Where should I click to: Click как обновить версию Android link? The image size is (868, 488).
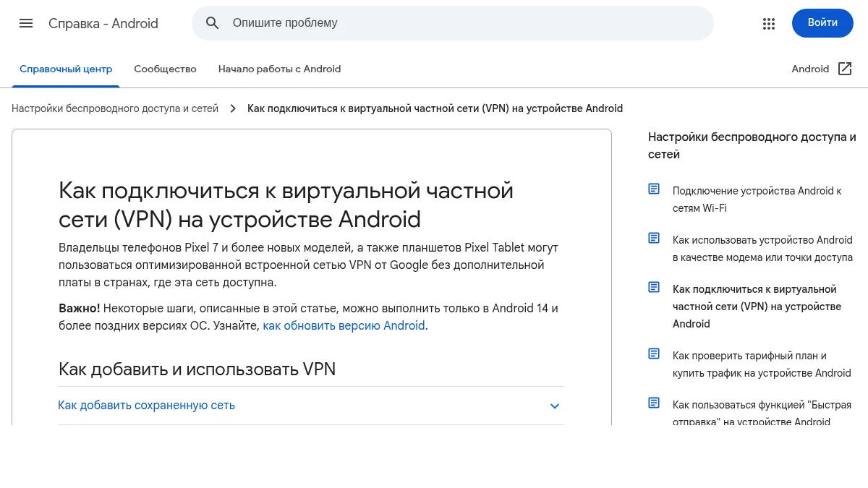(344, 326)
